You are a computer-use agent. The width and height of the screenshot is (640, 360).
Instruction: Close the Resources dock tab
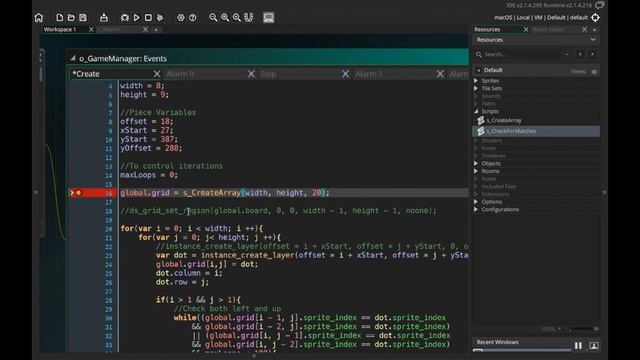pos(526,29)
